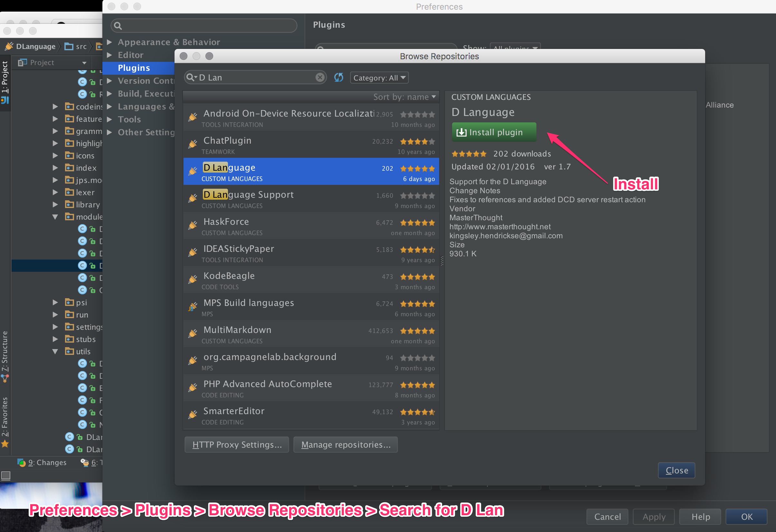Click the src folder icon in breadcrumb
The height and width of the screenshot is (532, 776).
coord(69,46)
